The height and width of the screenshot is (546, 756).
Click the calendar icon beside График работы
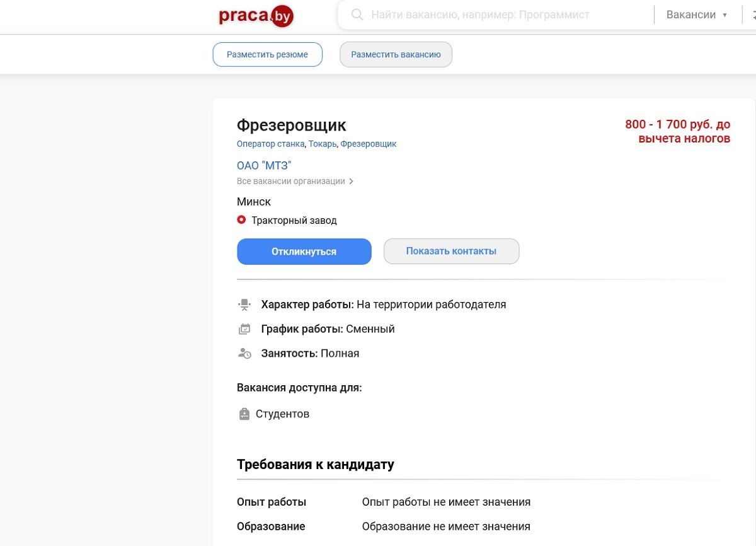244,328
